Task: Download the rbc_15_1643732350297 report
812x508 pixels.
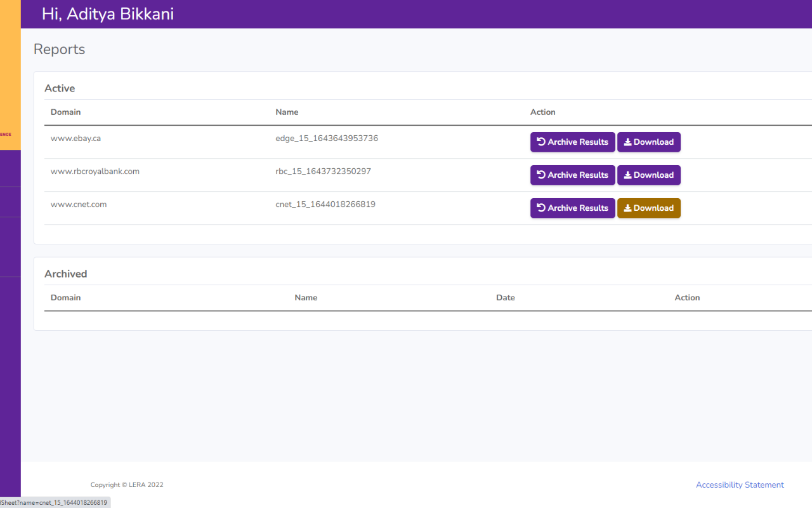Action: (648, 175)
